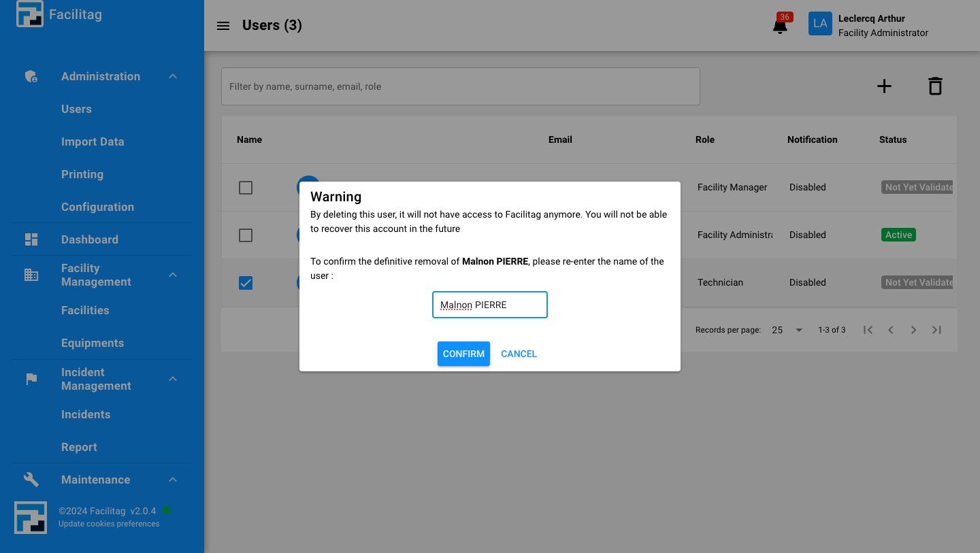
Task: Collapse the Facility Management section chevron
Action: coord(173,275)
